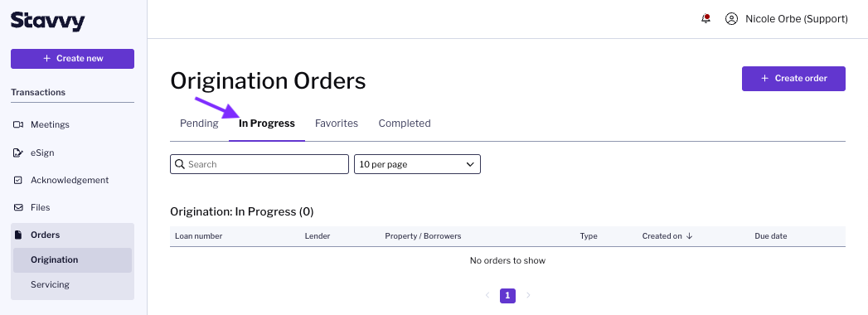Click the Files envelope icon
The height and width of the screenshot is (315, 868).
(18, 207)
